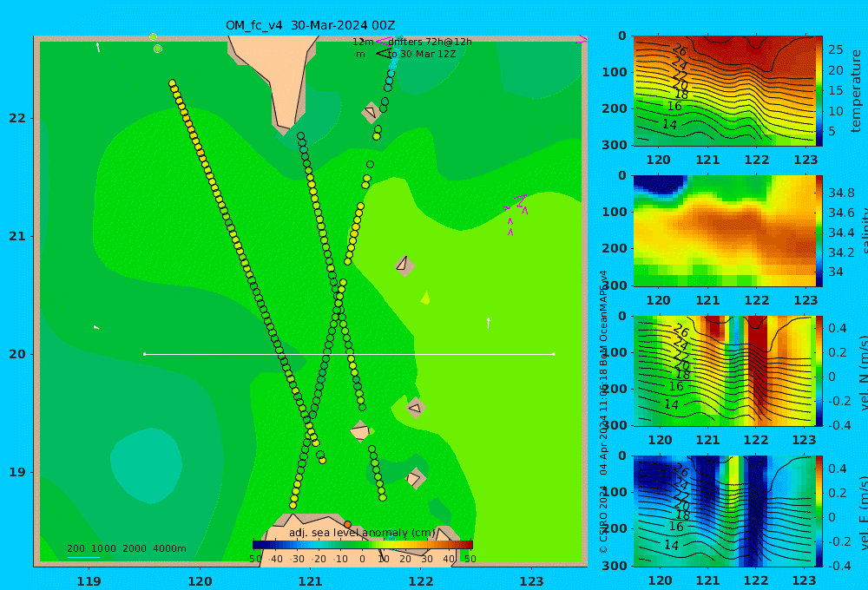This screenshot has height=590, width=868.
Task: Click the small island near 20.8N 121.9E
Action: pyautogui.click(x=404, y=265)
